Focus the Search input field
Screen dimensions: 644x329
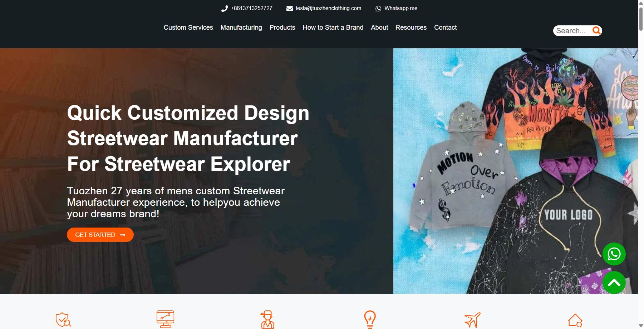571,31
